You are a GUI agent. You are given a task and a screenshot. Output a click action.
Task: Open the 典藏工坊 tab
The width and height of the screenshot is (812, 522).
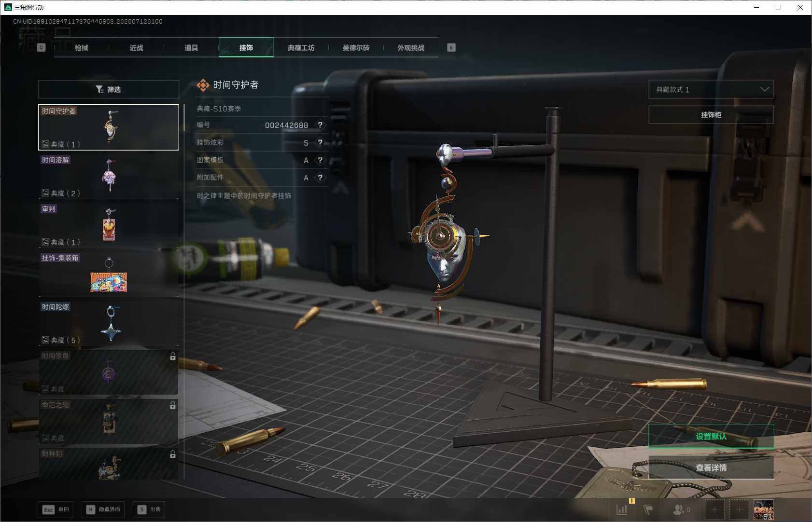pyautogui.click(x=301, y=48)
